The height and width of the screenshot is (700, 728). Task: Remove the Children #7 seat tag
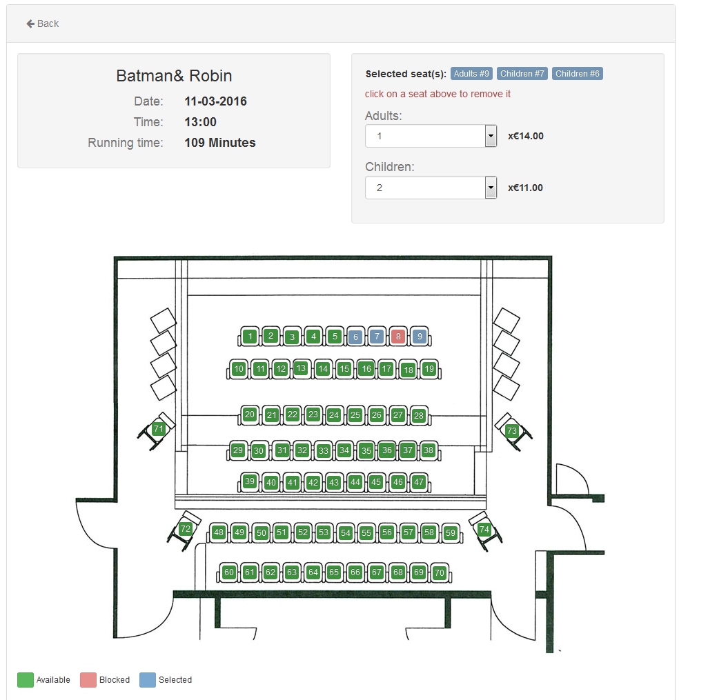(x=522, y=74)
